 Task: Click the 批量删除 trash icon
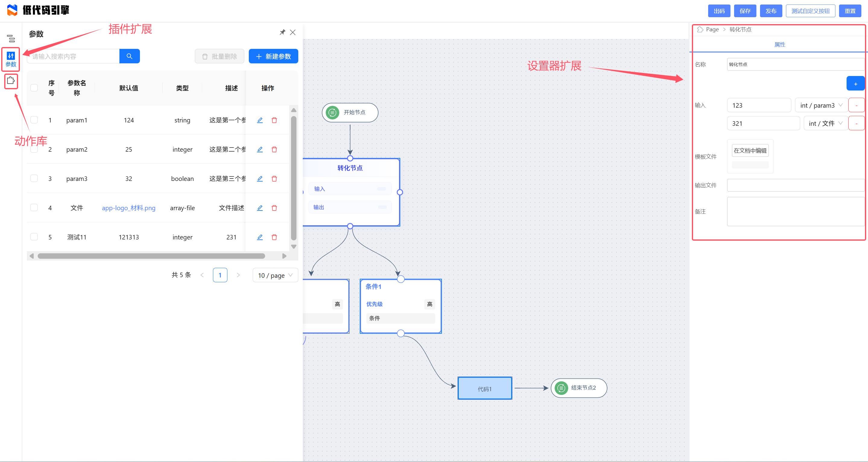[x=205, y=56]
